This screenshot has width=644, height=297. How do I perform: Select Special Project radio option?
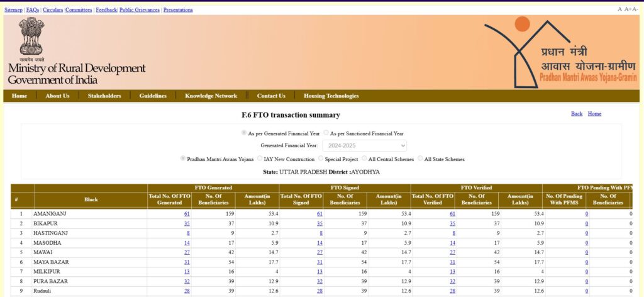tap(321, 159)
